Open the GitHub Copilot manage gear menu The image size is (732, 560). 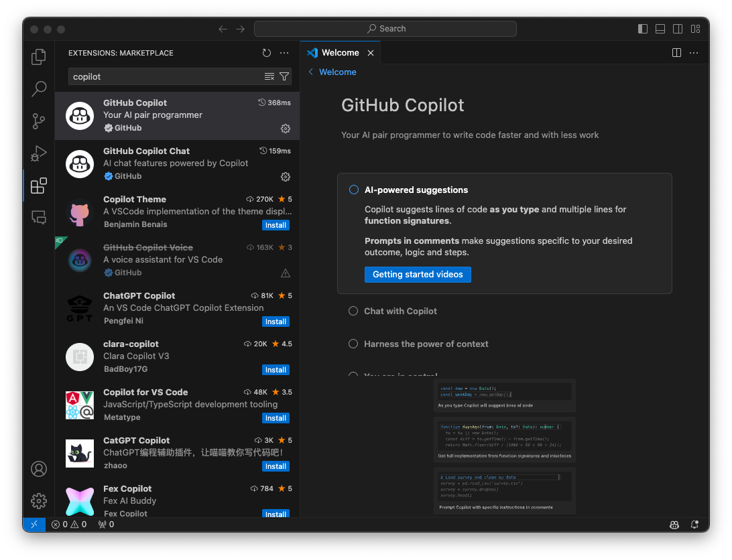click(285, 129)
